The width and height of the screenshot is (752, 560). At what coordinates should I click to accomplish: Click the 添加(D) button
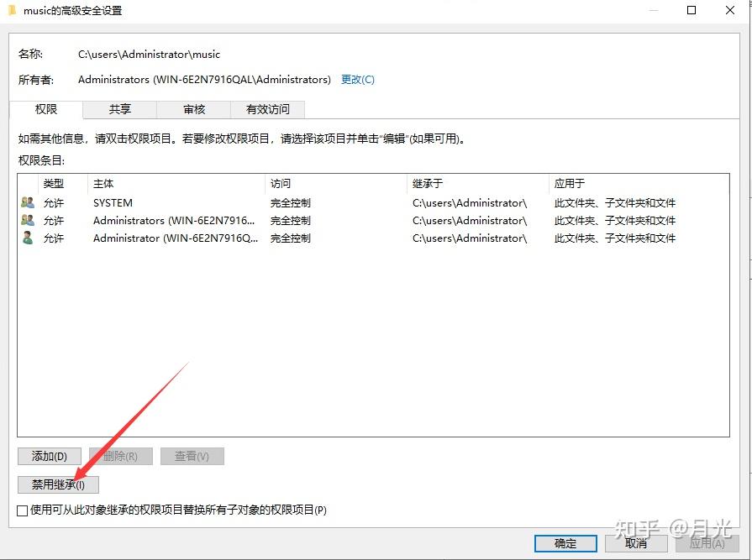point(48,456)
